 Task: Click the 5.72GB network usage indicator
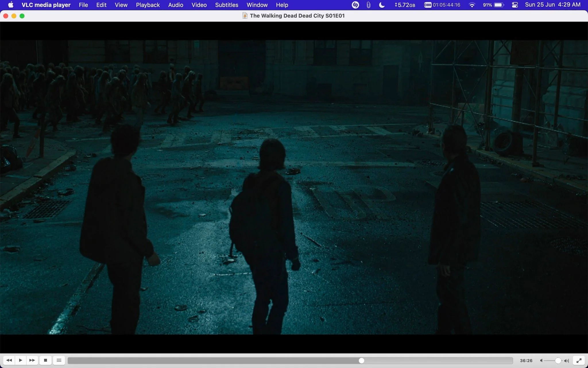click(x=405, y=5)
